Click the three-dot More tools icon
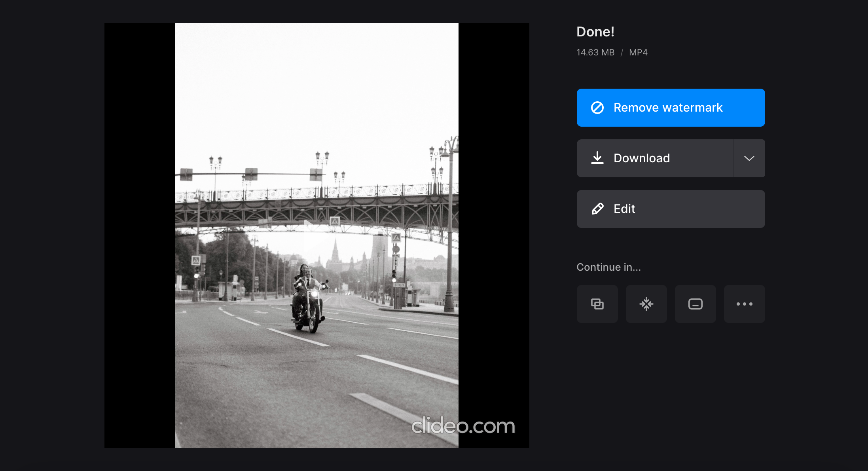 [744, 304]
